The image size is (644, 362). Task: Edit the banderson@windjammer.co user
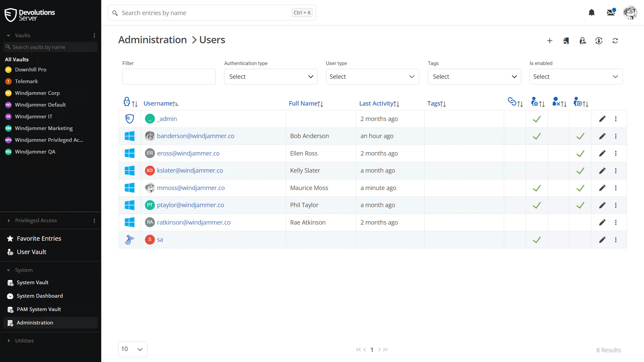(602, 136)
